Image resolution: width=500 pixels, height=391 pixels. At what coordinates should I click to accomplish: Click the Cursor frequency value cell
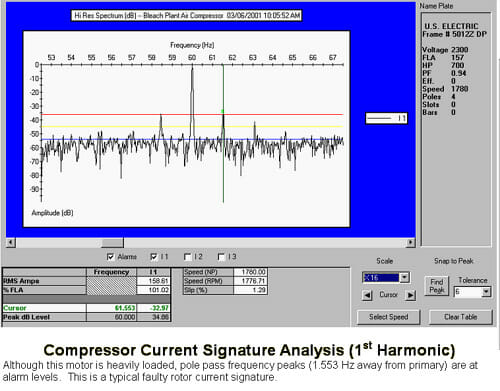click(111, 308)
